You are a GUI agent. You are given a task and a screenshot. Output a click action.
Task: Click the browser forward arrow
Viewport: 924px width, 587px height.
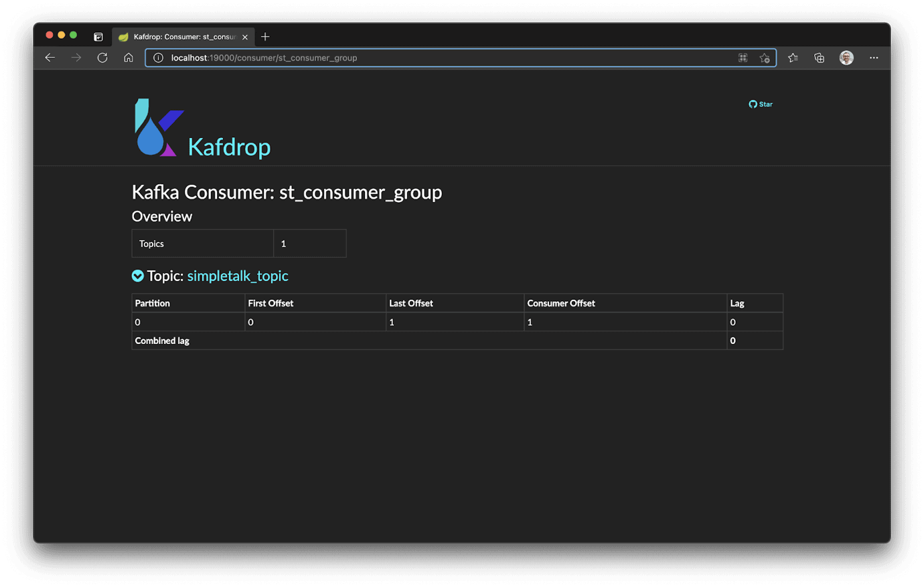[x=76, y=58]
